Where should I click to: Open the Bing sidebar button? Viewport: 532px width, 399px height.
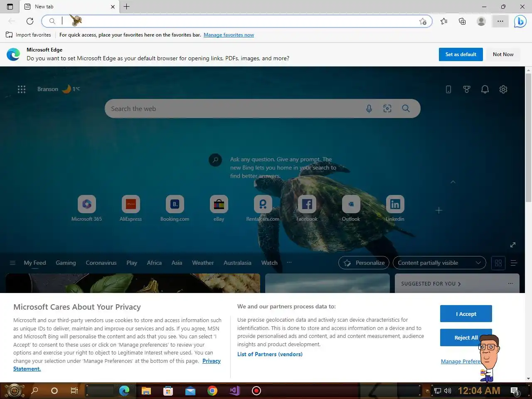pos(520,21)
